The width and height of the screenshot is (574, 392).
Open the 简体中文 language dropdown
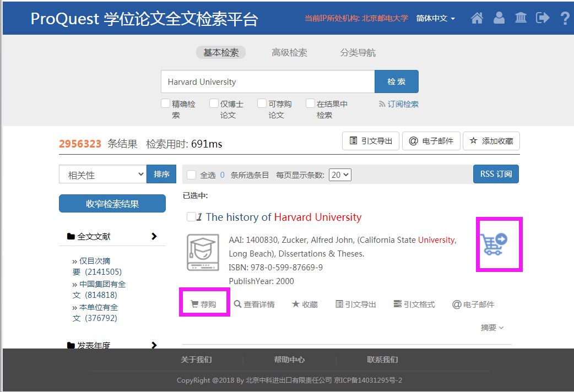point(436,18)
